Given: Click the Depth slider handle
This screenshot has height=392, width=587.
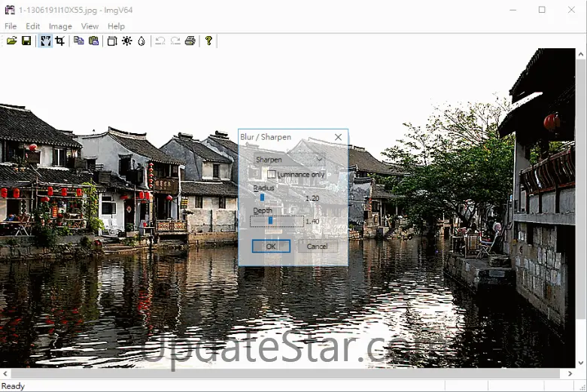Looking at the screenshot, I should (270, 220).
